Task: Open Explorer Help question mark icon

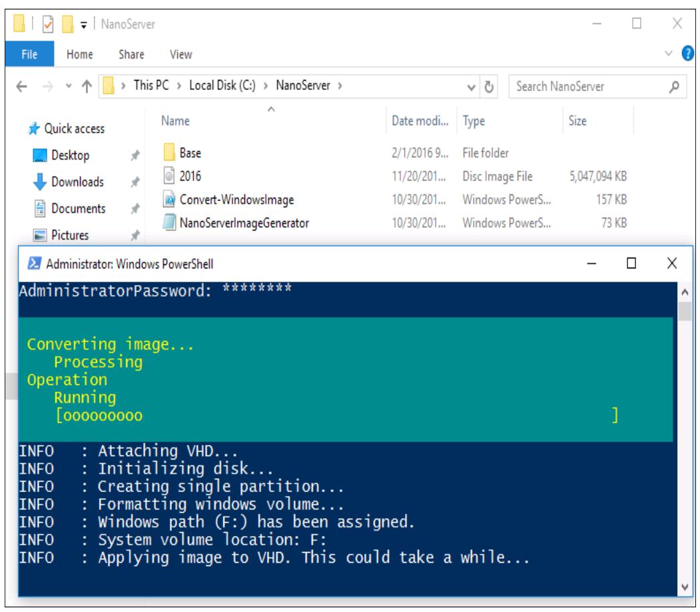Action: coord(687,53)
